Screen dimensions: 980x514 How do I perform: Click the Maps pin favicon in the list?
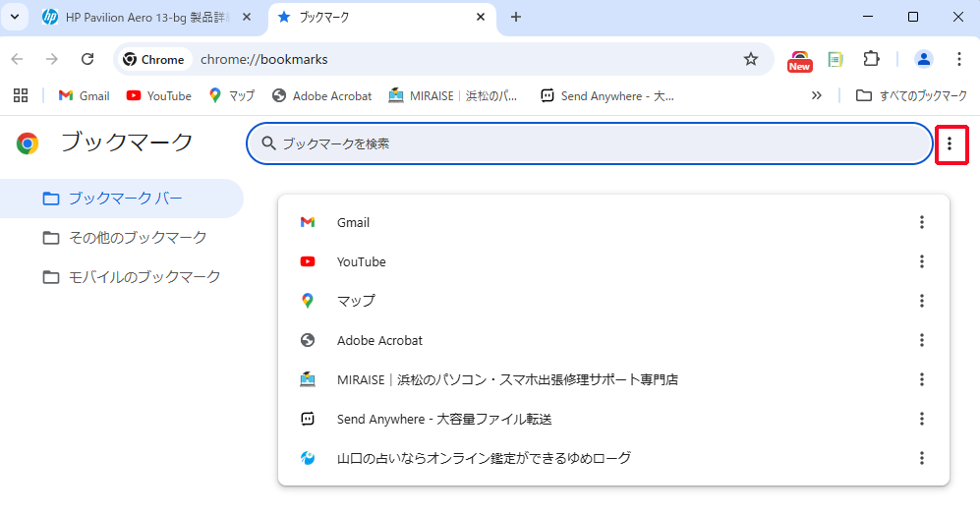pyautogui.click(x=308, y=301)
